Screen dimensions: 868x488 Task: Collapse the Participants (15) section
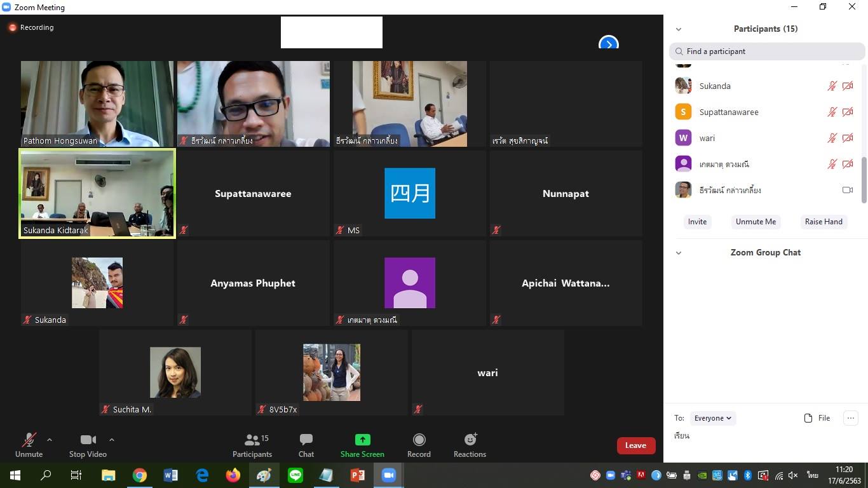click(x=679, y=29)
